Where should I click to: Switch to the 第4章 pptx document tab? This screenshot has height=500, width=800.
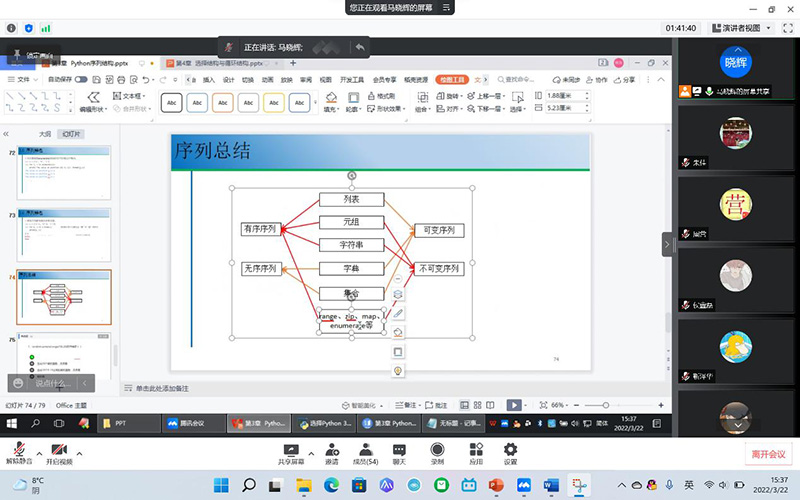coord(219,63)
